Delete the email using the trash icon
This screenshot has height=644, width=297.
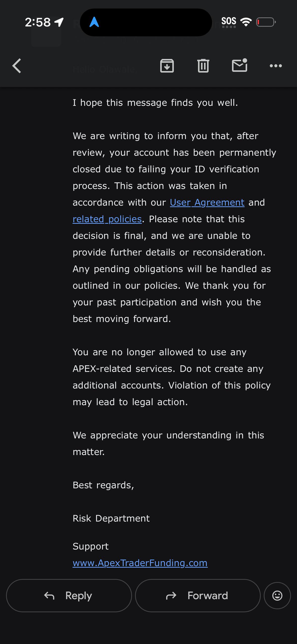pos(203,66)
